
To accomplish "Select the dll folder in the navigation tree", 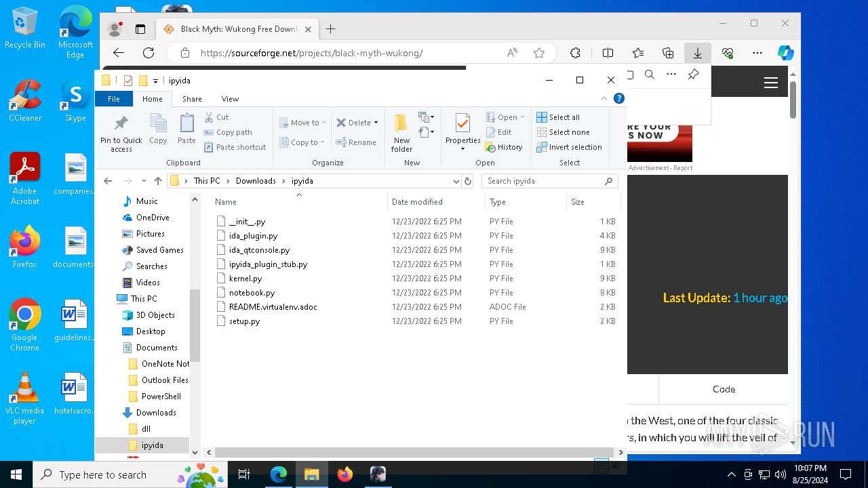I will (x=146, y=429).
